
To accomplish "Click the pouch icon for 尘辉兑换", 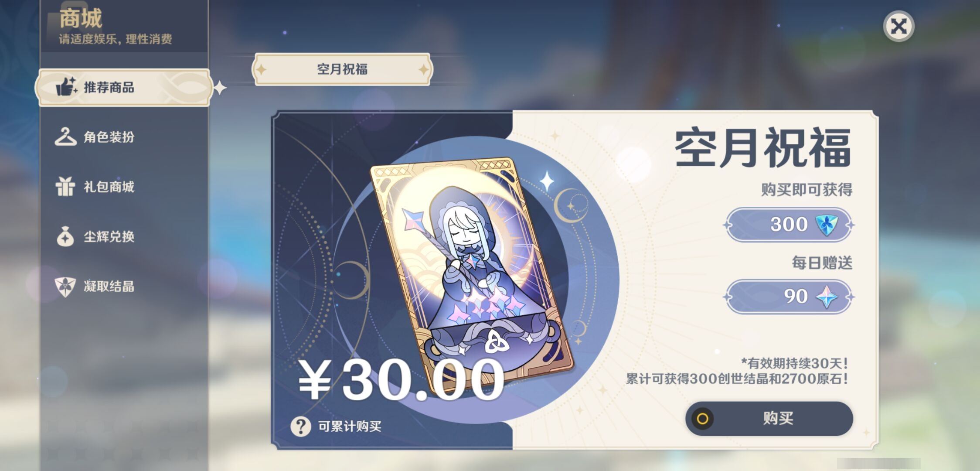I will (x=65, y=236).
